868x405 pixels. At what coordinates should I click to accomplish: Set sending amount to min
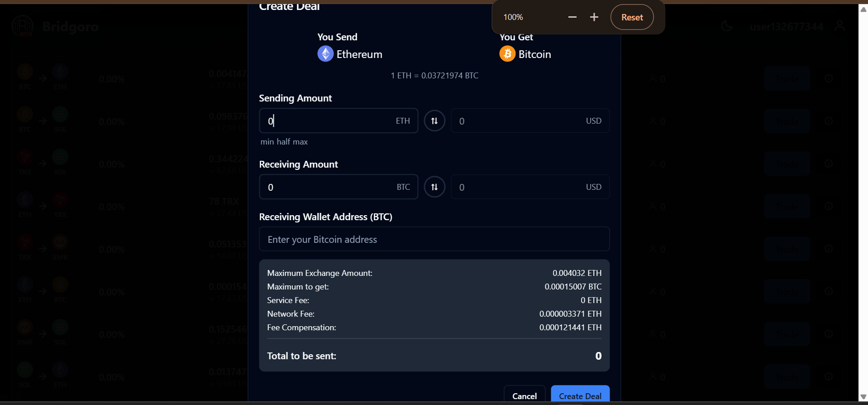point(267,142)
